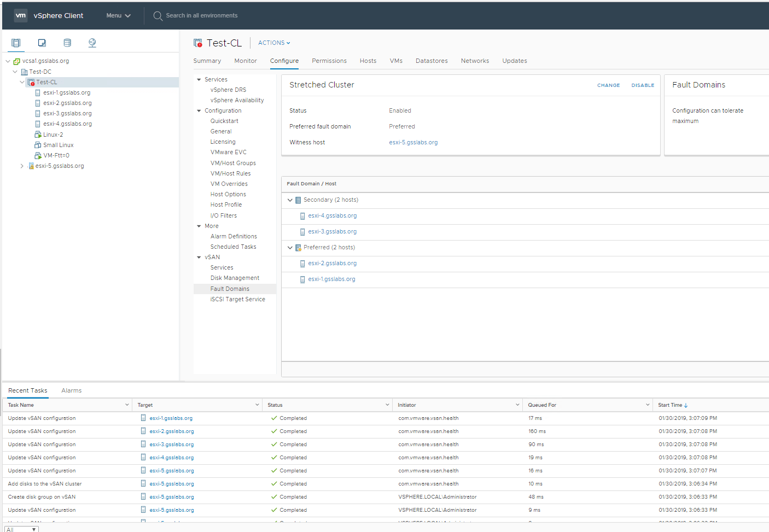Click CHANGE in Stretched Cluster panel
This screenshot has width=769, height=532.
pos(608,85)
